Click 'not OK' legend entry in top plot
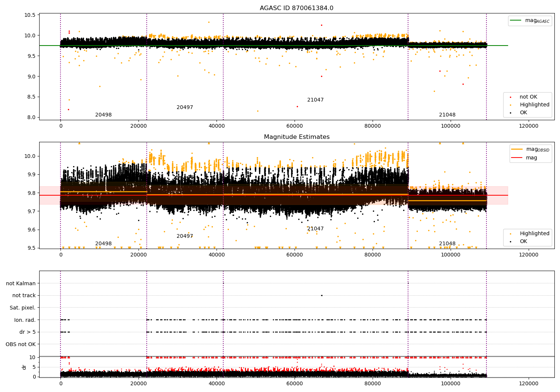This screenshot has width=560, height=392. pos(528,97)
